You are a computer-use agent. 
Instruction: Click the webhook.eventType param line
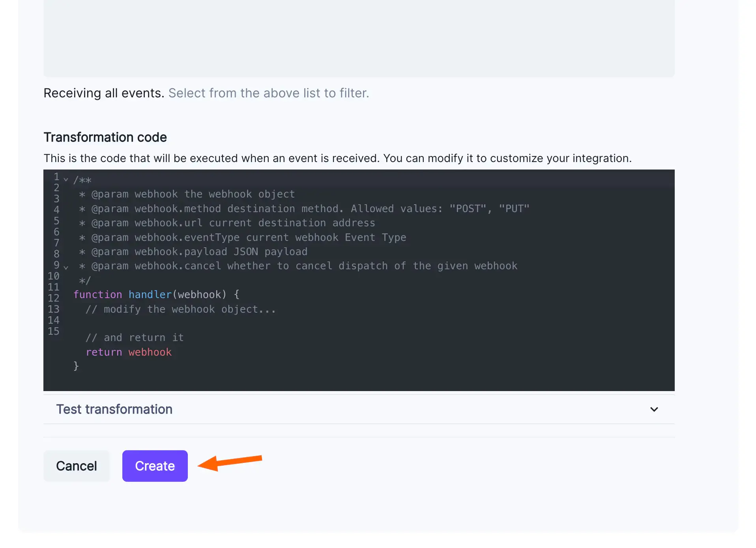pyautogui.click(x=243, y=237)
